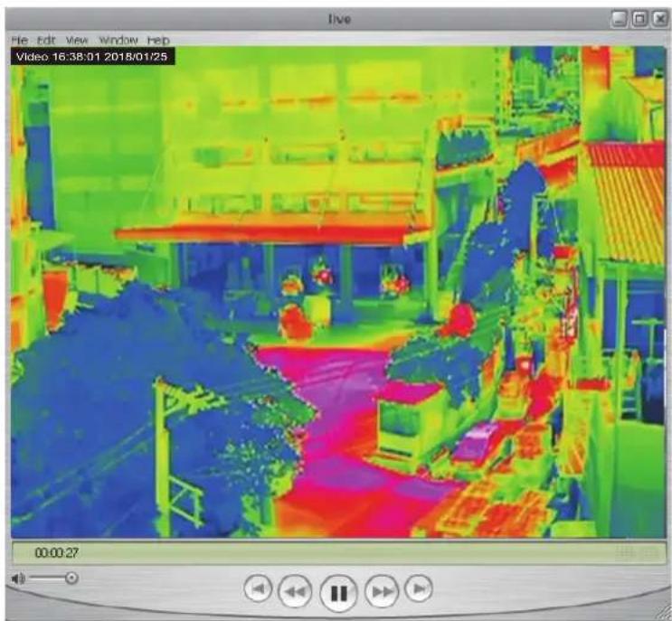Click the thermal video frame
Viewport: 672px width, 621px height.
338,292
